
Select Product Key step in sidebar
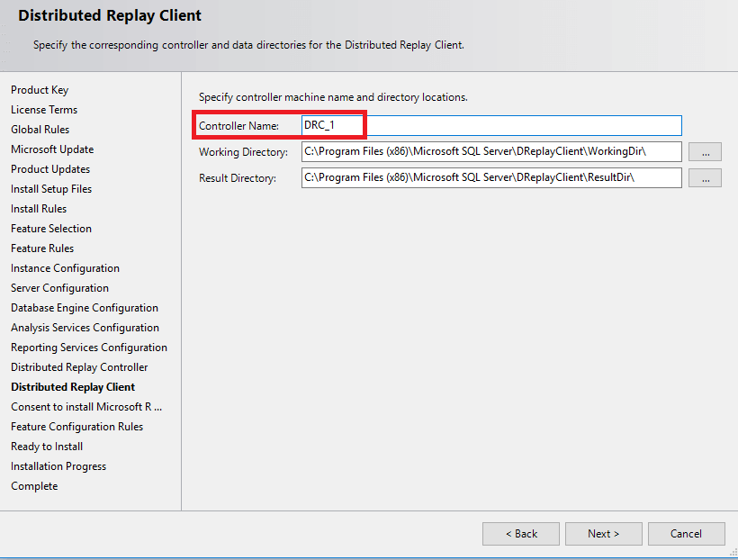click(x=40, y=90)
